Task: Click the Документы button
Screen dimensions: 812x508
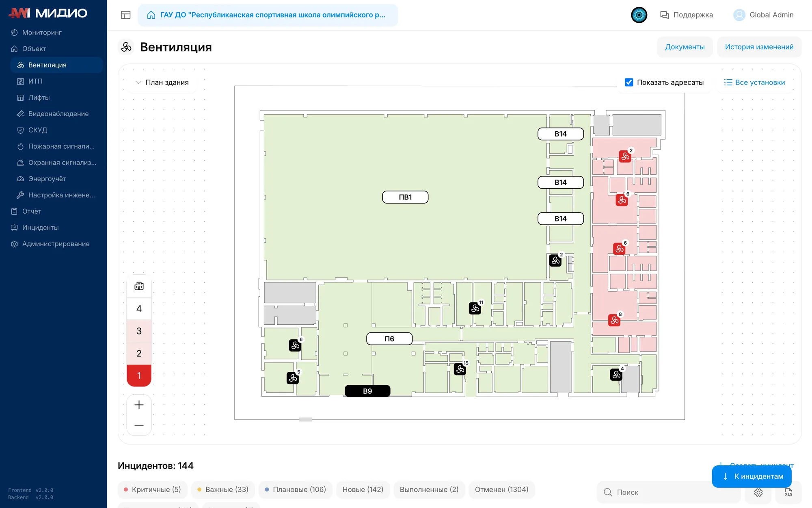Action: click(x=685, y=47)
